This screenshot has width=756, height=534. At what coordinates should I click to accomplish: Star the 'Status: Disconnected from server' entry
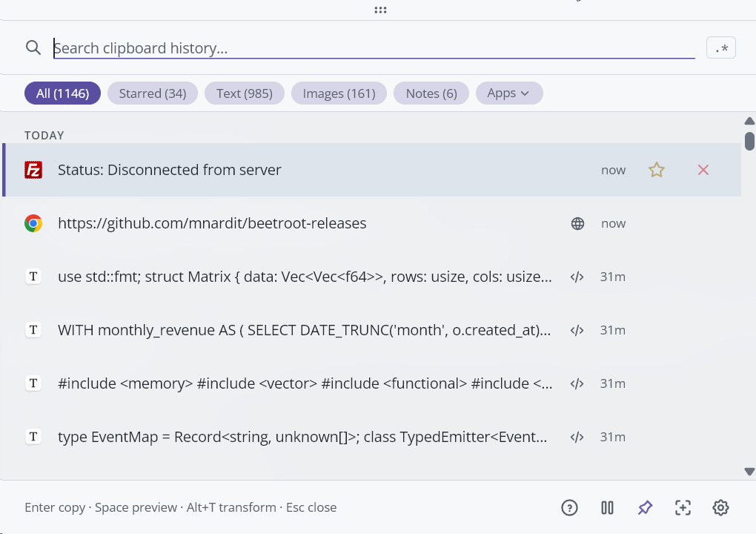tap(657, 170)
